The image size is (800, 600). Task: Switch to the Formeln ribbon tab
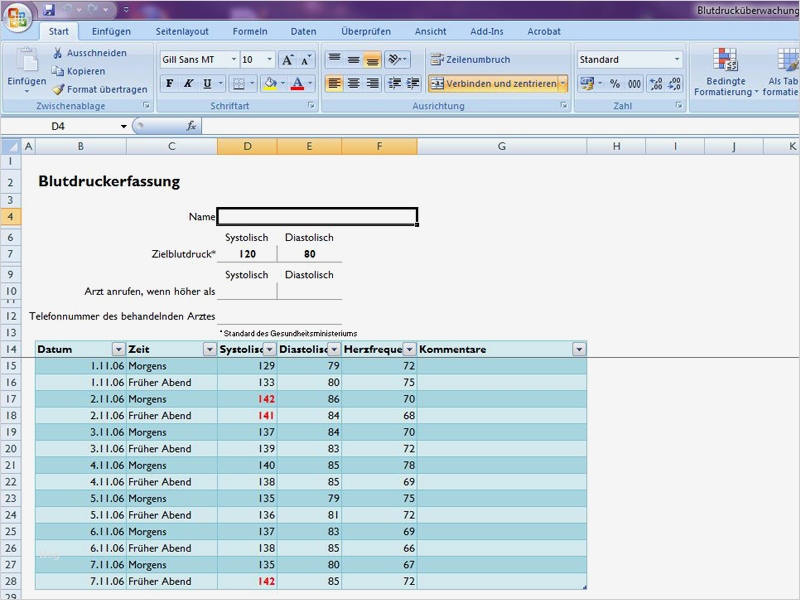[x=252, y=31]
